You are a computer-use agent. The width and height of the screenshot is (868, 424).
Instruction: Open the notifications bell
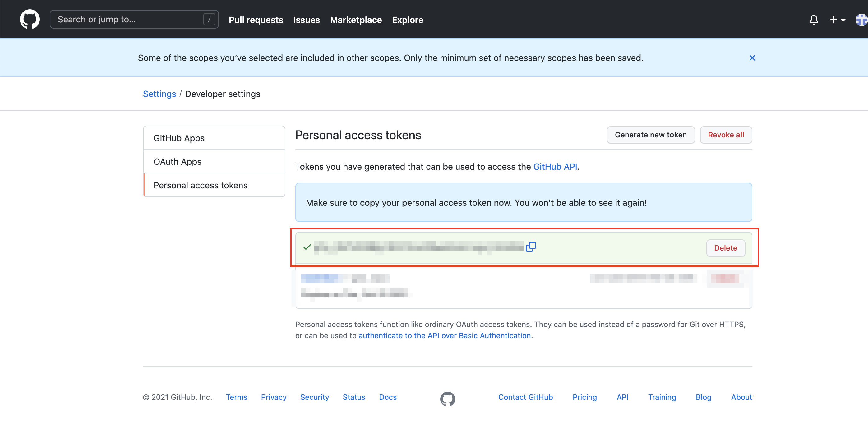click(x=813, y=20)
